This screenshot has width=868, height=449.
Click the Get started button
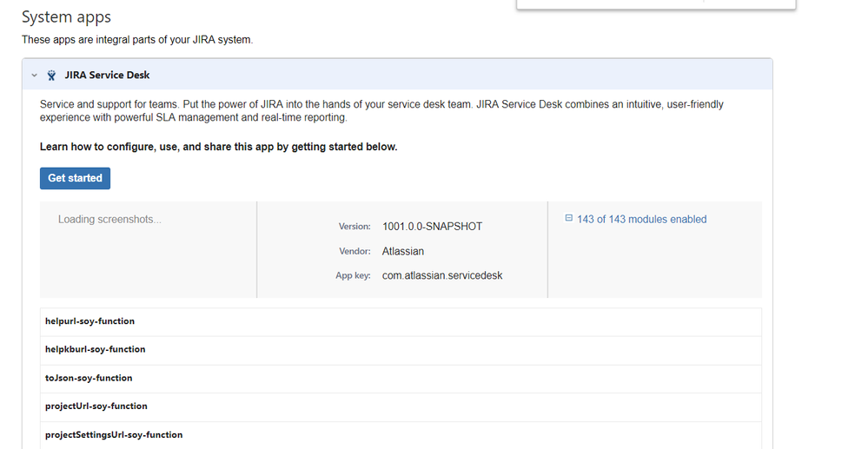point(76,178)
